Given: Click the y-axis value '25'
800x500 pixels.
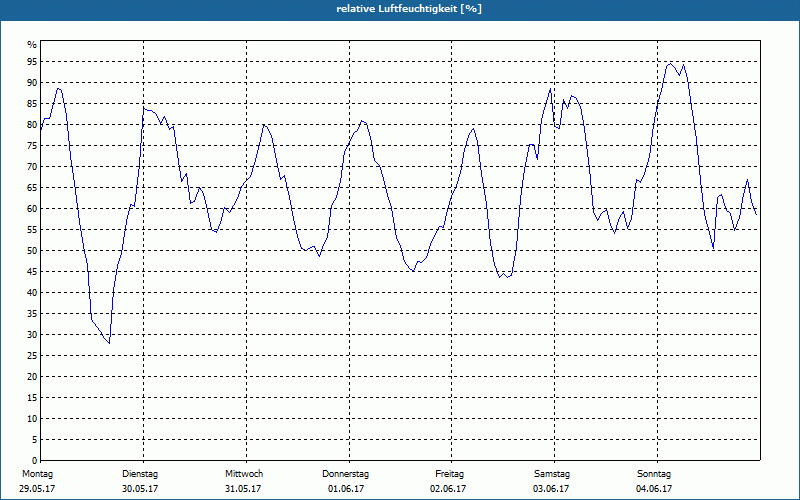Looking at the screenshot, I should 32,356.
